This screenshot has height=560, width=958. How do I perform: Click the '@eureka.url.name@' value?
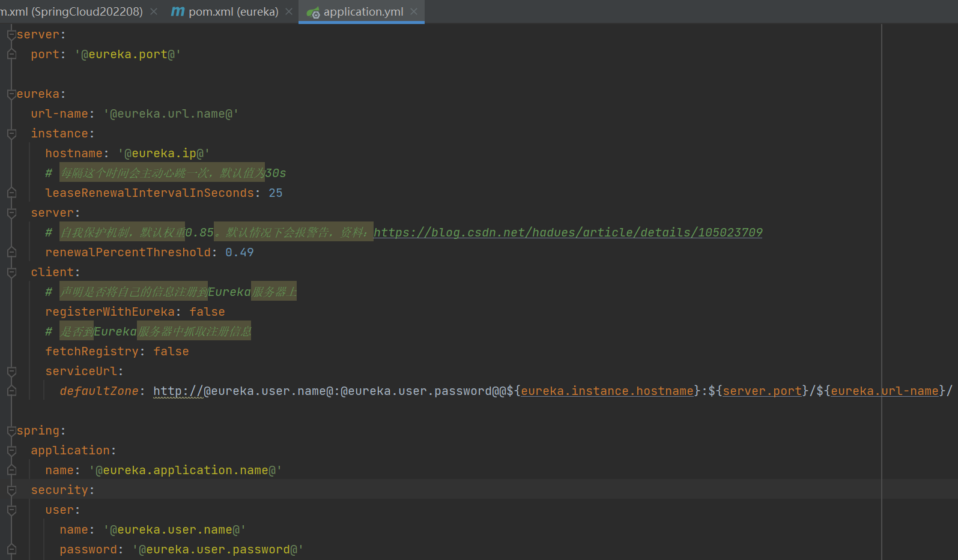point(171,113)
